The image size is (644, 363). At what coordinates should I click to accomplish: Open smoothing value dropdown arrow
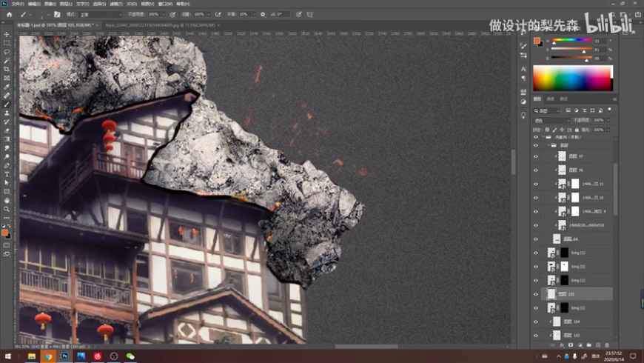pyautogui.click(x=253, y=14)
